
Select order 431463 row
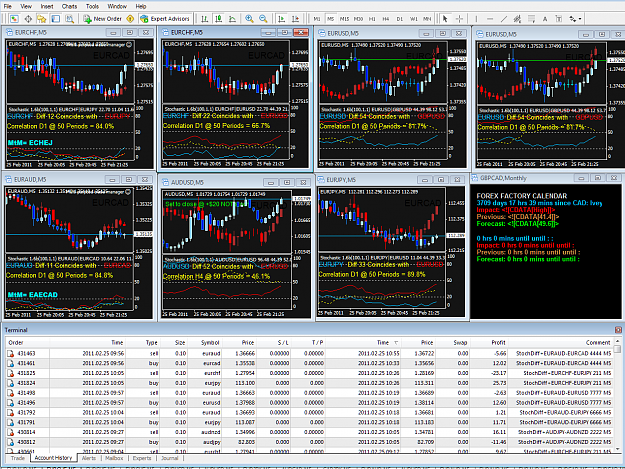(x=309, y=353)
